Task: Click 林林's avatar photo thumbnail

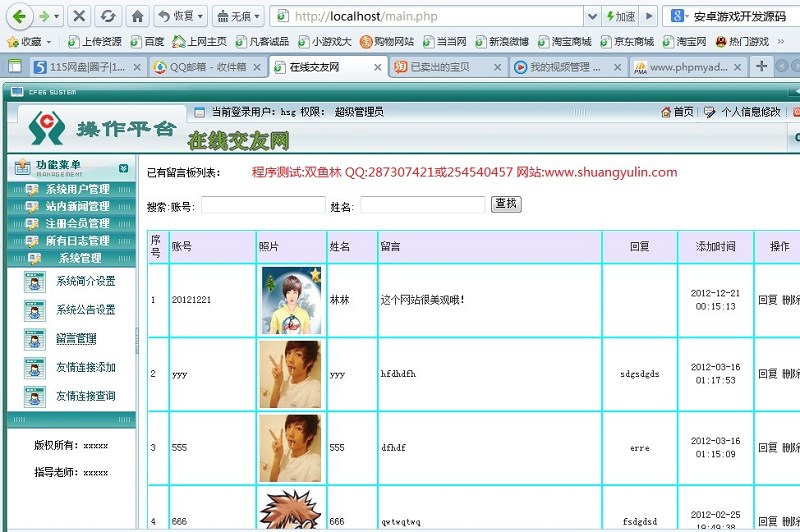Action: [291, 300]
